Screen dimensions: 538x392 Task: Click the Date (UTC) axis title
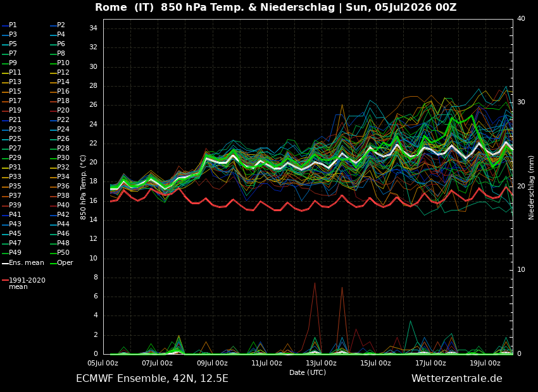point(308,372)
